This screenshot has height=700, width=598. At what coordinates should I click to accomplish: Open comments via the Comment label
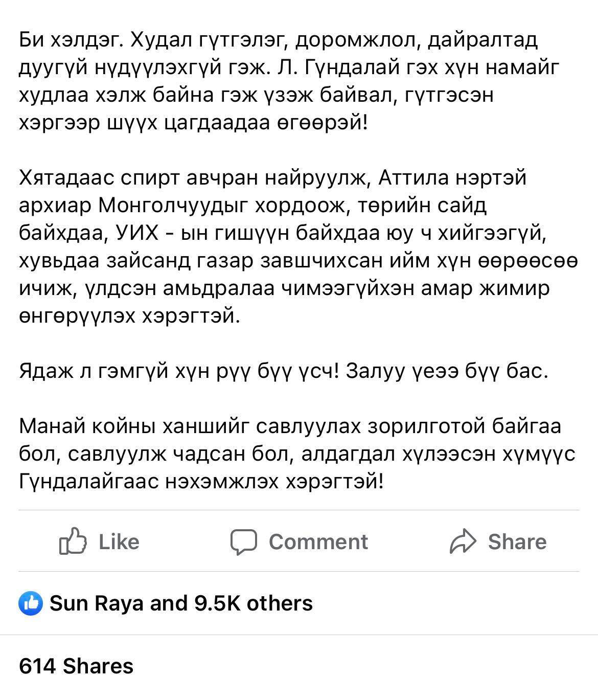tap(318, 542)
